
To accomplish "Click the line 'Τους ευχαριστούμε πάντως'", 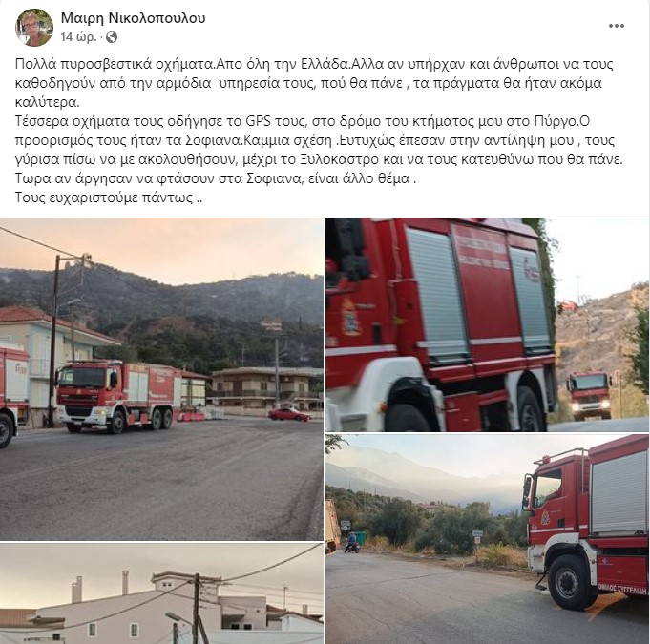I will click(x=109, y=197).
